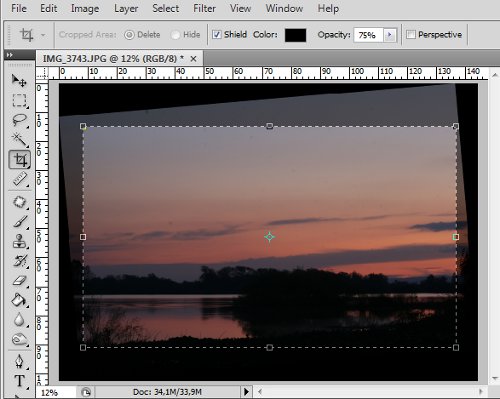
Task: Click the horizontal scrollbar left arrow
Action: click(260, 392)
